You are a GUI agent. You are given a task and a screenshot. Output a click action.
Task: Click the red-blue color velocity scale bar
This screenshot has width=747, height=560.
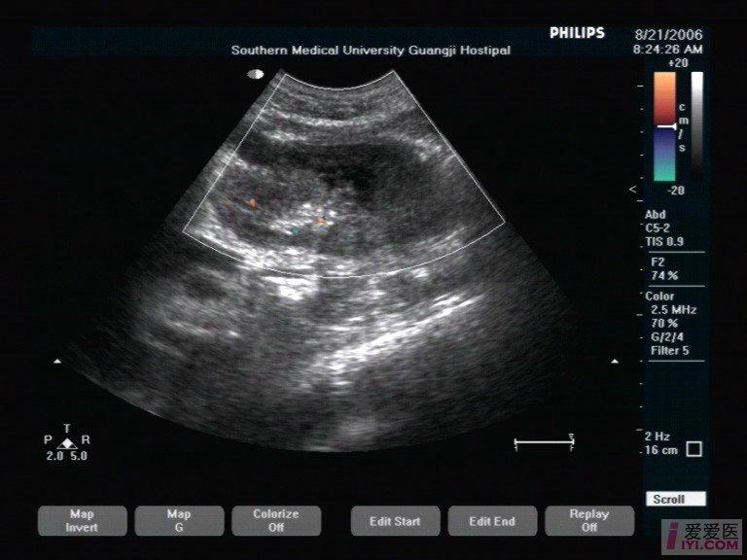tap(664, 126)
